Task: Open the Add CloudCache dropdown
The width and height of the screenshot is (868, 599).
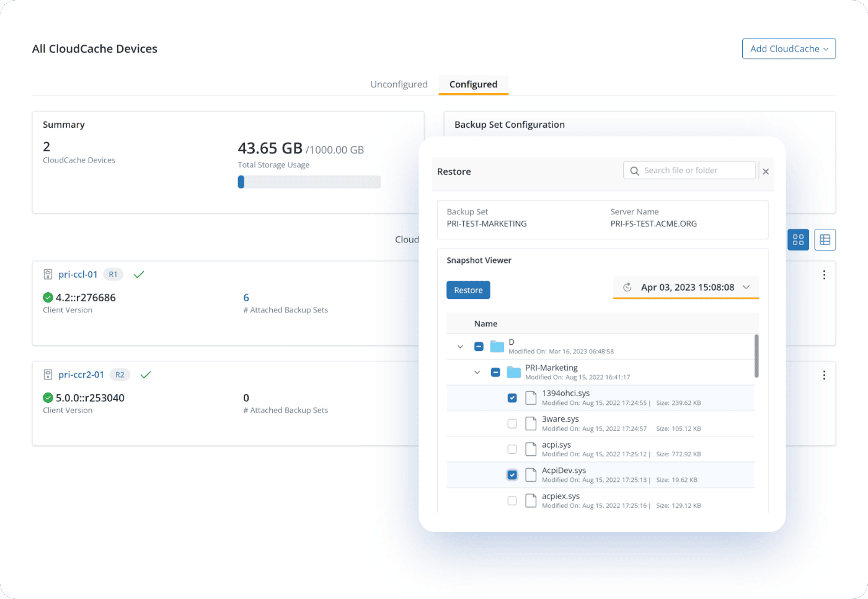Action: pyautogui.click(x=789, y=49)
